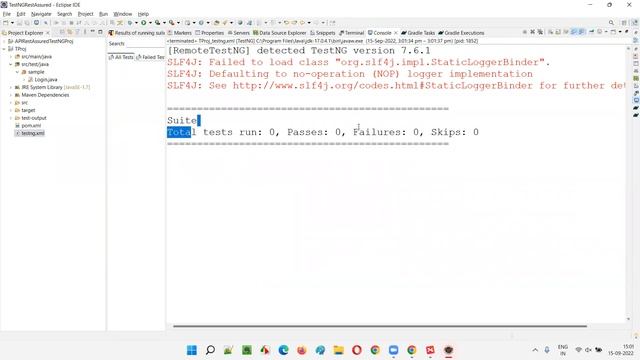
Task: Click the Windows Start button
Action: (x=191, y=350)
